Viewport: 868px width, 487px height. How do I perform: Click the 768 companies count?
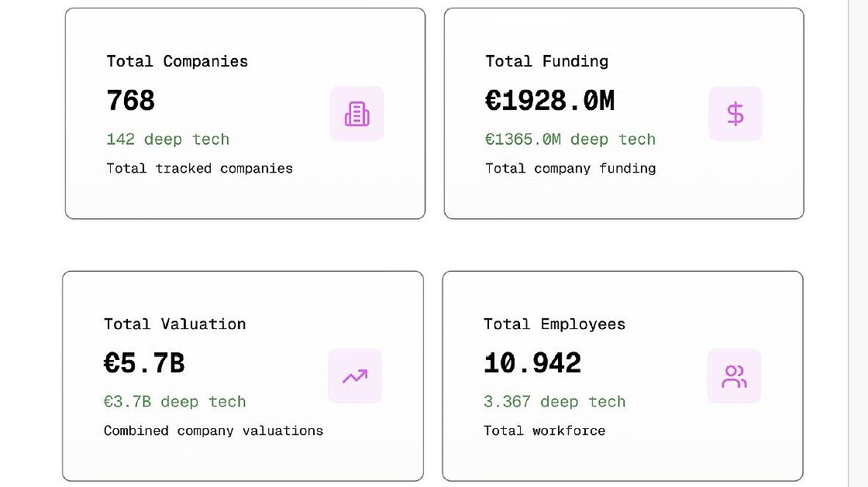pyautogui.click(x=131, y=101)
